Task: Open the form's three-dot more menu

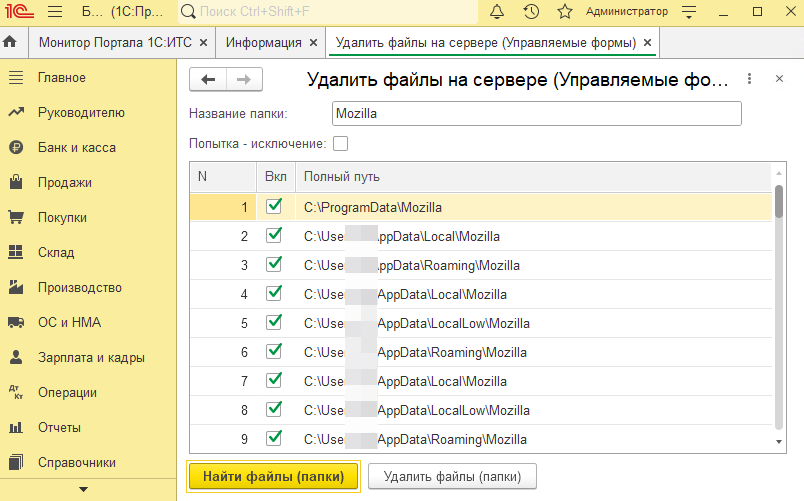Action: (x=749, y=79)
